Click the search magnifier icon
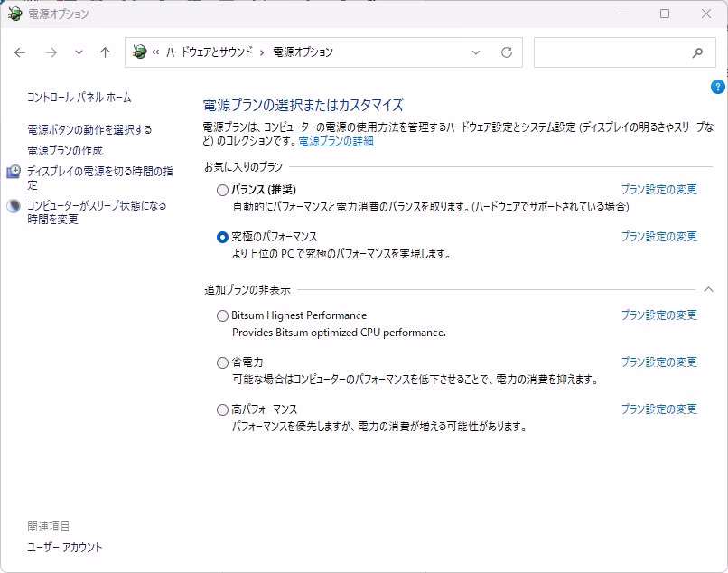 click(x=697, y=52)
